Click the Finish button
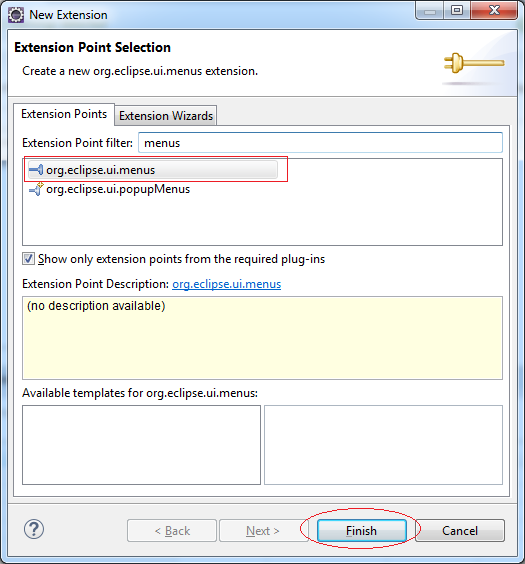Viewport: 525px width, 564px height. tap(361, 530)
